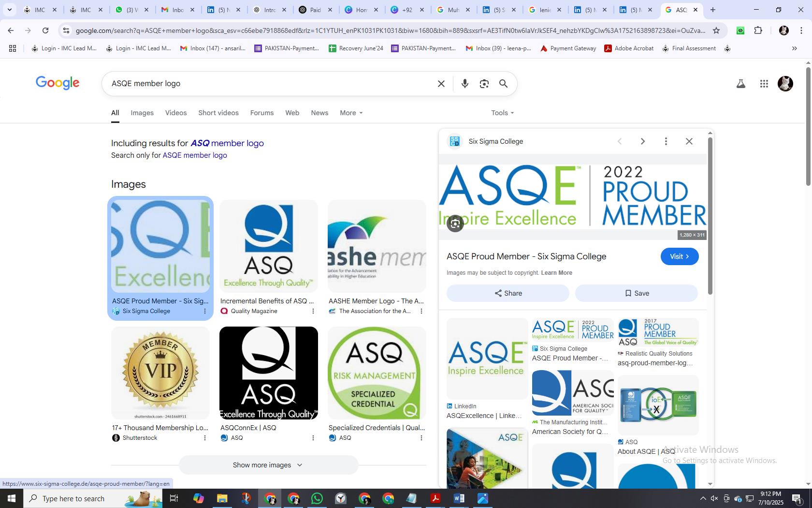
Task: Click the magnifier search submit icon
Action: pos(503,84)
